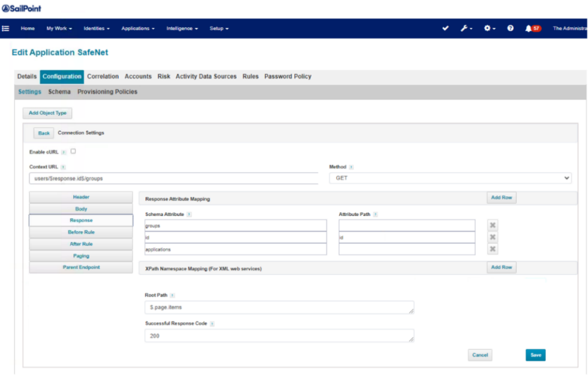Go to Home in the navigation bar
Image resolution: width=588 pixels, height=375 pixels.
(28, 29)
